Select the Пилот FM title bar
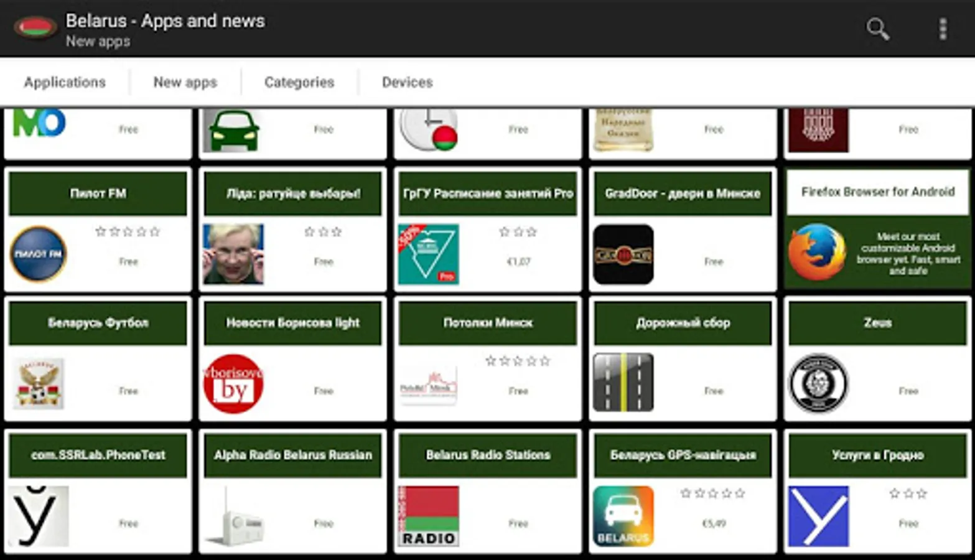 pos(98,194)
